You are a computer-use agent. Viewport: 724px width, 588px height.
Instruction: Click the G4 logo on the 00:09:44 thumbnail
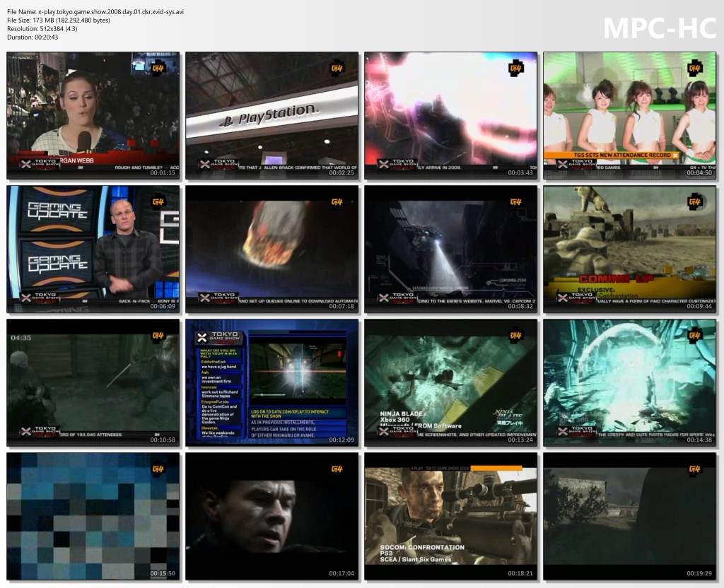(695, 202)
